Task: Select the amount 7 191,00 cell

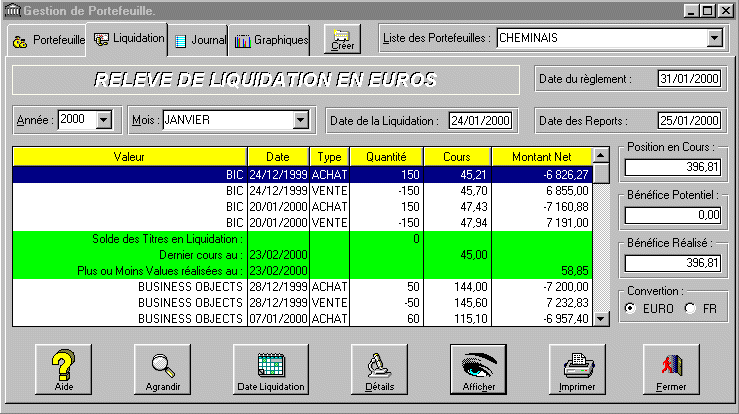Action: coord(542,223)
